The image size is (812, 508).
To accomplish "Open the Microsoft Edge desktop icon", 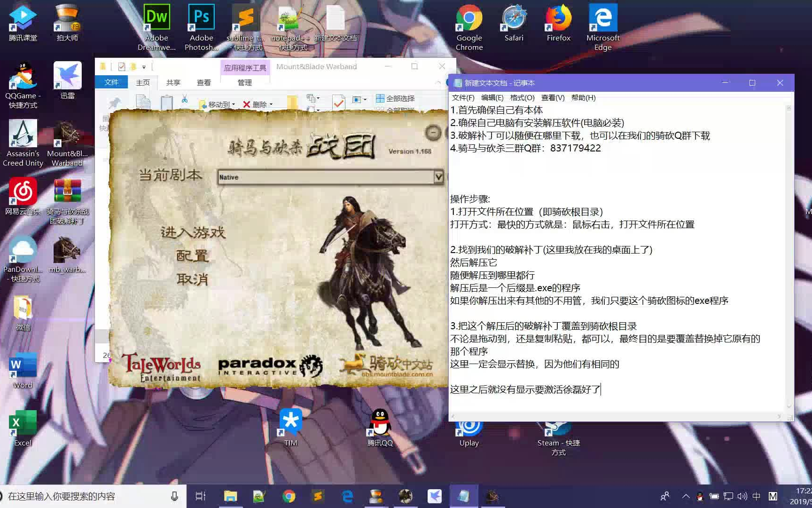I will pos(603,27).
